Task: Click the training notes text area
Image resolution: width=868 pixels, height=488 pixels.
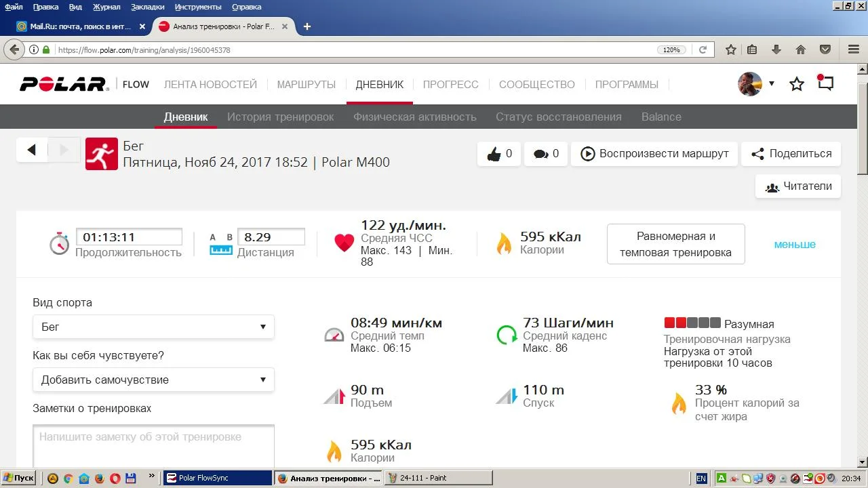Action: click(x=153, y=446)
